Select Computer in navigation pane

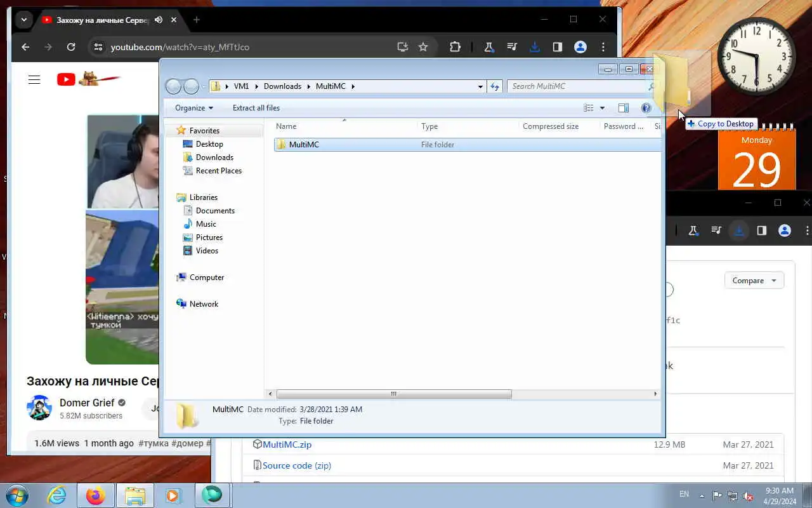coord(207,277)
